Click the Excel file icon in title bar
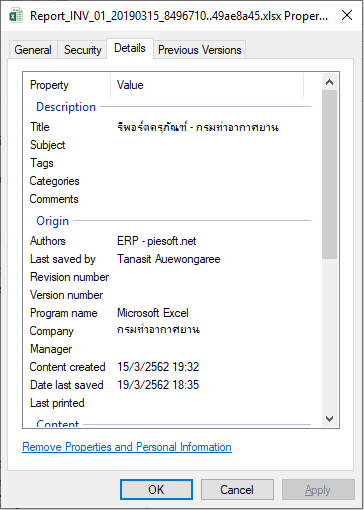The width and height of the screenshot is (364, 510). [x=16, y=16]
